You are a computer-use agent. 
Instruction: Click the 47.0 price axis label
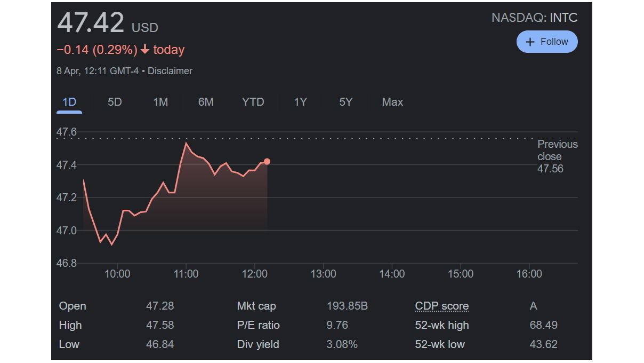pyautogui.click(x=67, y=231)
